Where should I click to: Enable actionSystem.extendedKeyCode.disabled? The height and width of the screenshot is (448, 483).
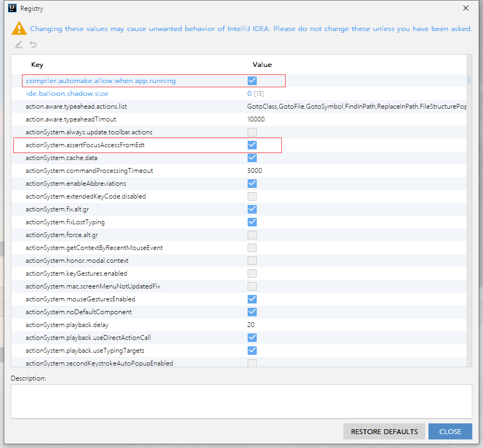tap(252, 196)
